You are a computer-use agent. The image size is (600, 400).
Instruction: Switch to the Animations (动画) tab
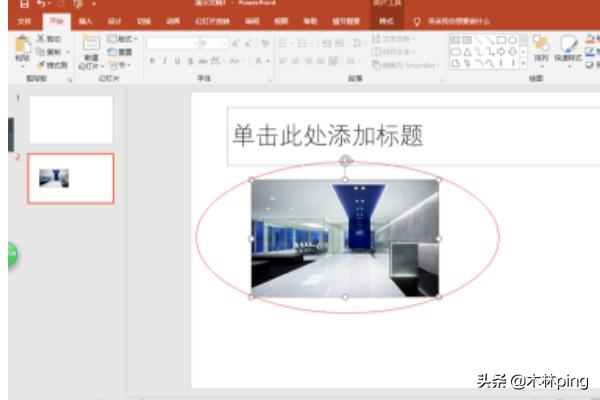coord(173,21)
